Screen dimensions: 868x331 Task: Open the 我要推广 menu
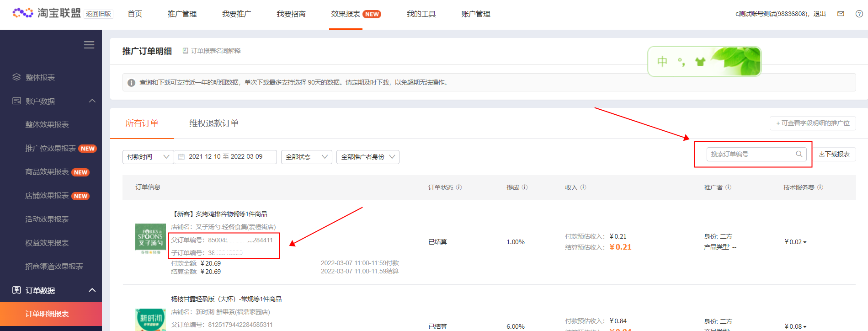236,14
